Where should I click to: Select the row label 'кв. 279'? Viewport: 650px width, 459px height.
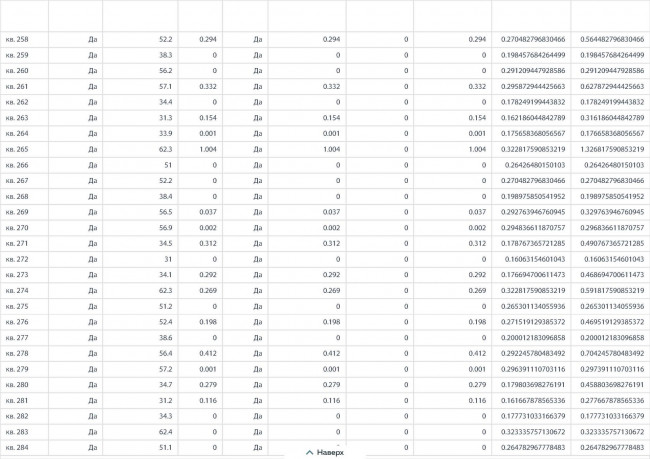tap(17, 369)
